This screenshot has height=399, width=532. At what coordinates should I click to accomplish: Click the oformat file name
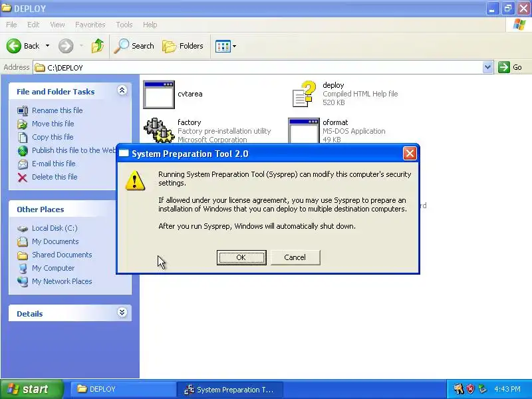pyautogui.click(x=335, y=122)
